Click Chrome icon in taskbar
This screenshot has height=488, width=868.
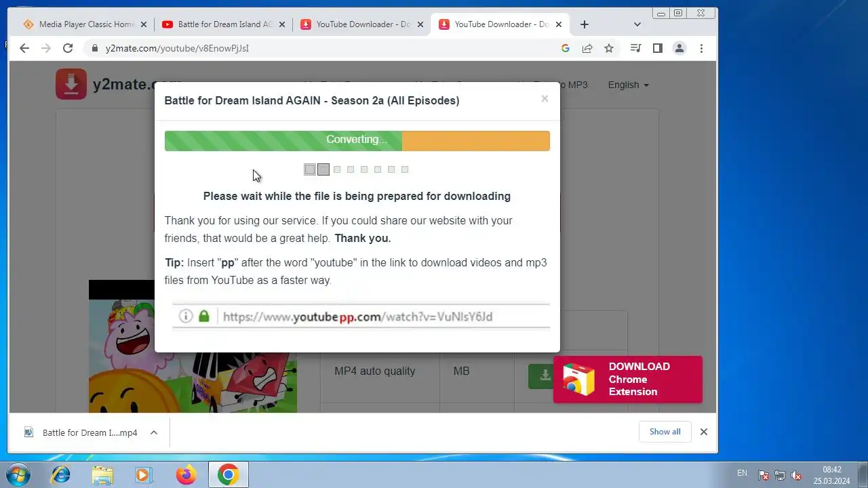(228, 474)
